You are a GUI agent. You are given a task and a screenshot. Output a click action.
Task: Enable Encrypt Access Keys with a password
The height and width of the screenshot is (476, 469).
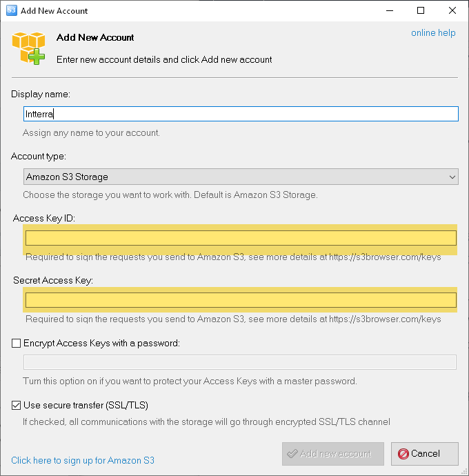point(16,344)
